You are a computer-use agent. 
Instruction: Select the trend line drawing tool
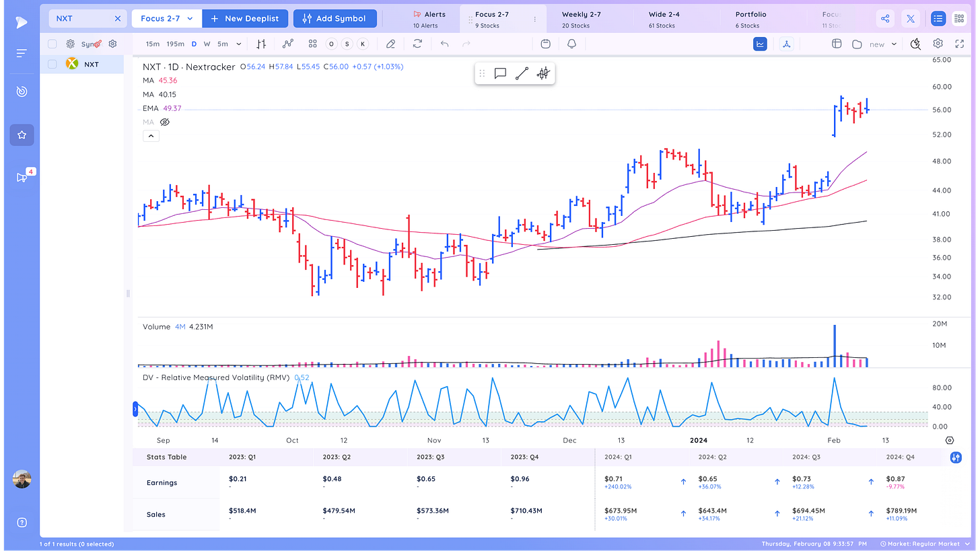522,73
